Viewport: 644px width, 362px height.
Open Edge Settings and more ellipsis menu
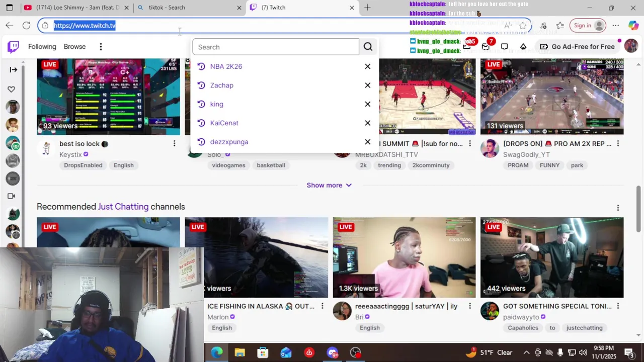point(616,25)
